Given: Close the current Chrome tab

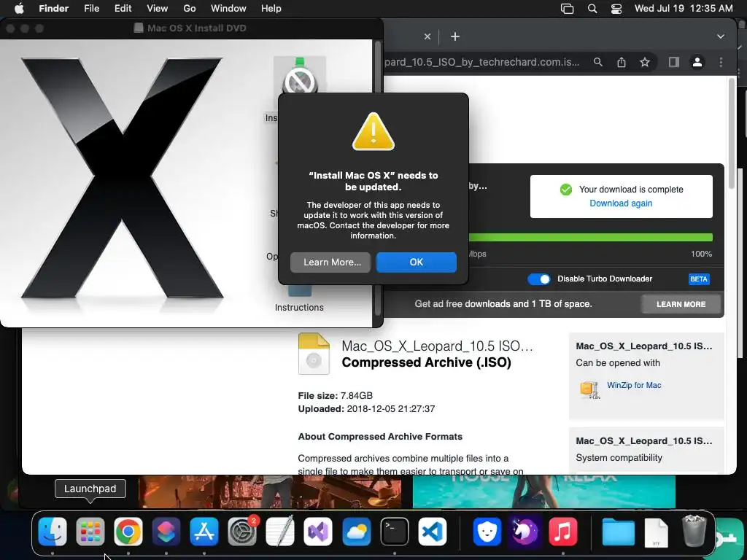Looking at the screenshot, I should pyautogui.click(x=427, y=36).
